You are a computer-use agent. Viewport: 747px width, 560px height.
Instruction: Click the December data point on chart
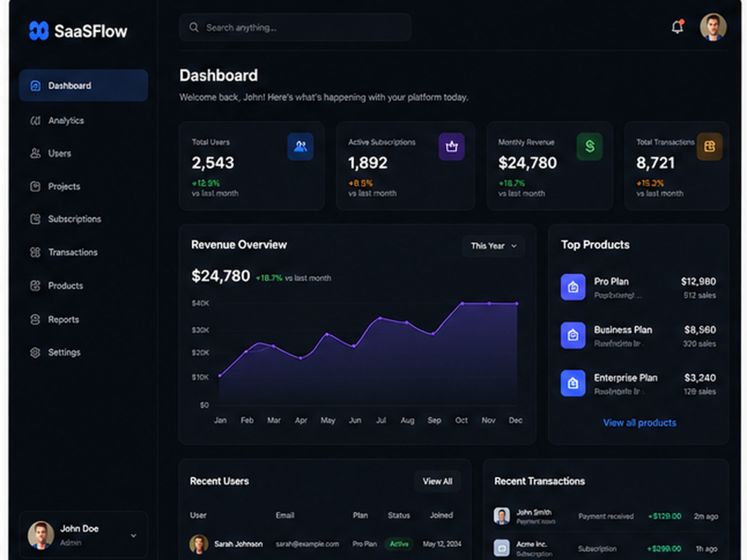click(517, 303)
